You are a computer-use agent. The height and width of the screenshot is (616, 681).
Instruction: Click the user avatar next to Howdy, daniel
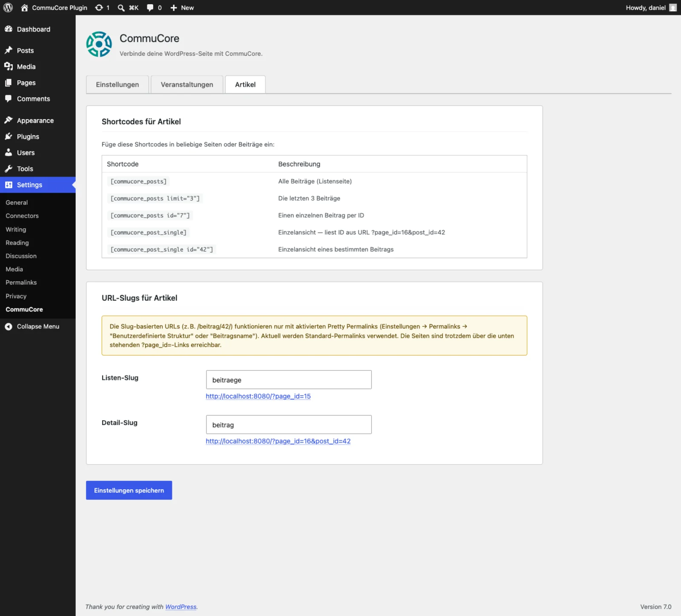click(x=673, y=8)
